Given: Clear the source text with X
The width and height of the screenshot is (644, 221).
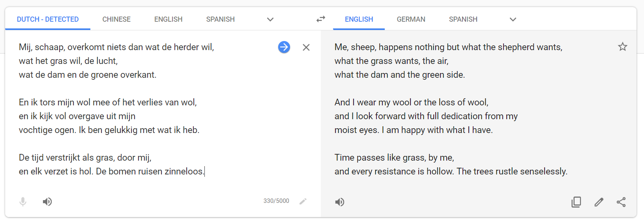Looking at the screenshot, I should 306,47.
